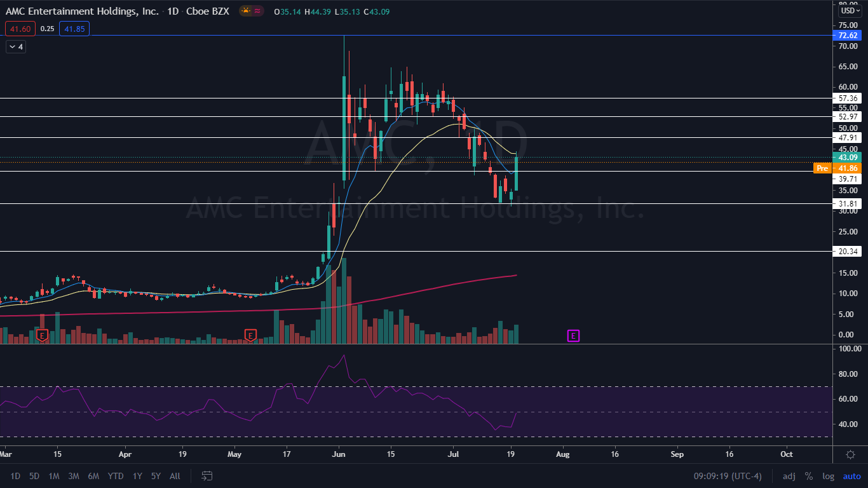Select the 5Y time range
868x488 pixels.
156,476
